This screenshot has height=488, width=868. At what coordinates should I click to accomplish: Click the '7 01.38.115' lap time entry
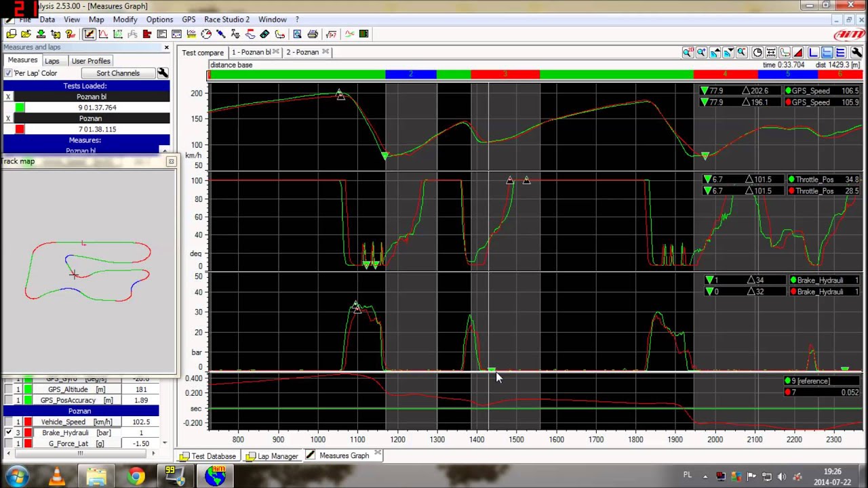click(97, 129)
